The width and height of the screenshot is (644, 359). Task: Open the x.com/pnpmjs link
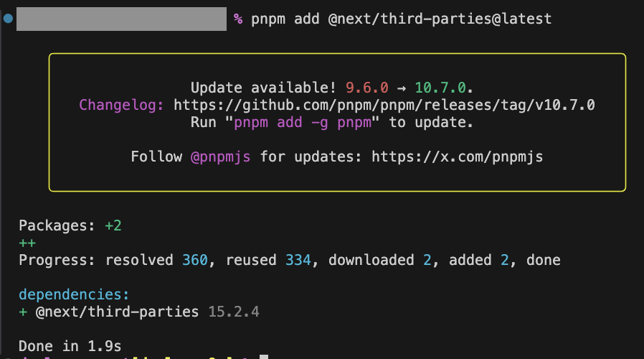[x=457, y=157]
